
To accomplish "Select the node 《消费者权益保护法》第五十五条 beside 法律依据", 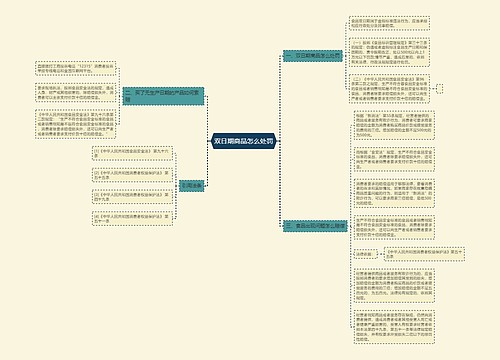I will (424, 254).
